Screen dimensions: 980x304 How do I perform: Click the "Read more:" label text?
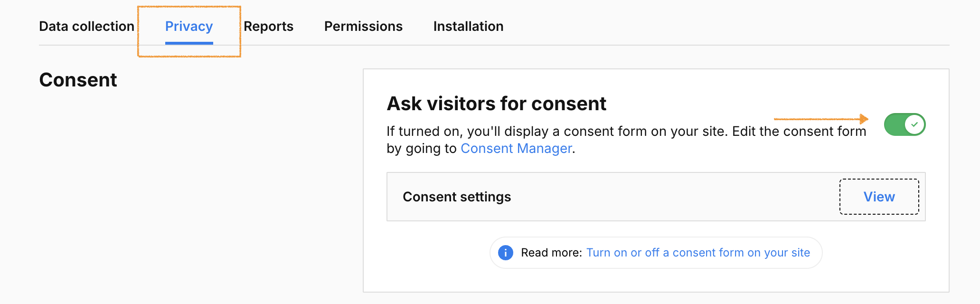(x=551, y=253)
